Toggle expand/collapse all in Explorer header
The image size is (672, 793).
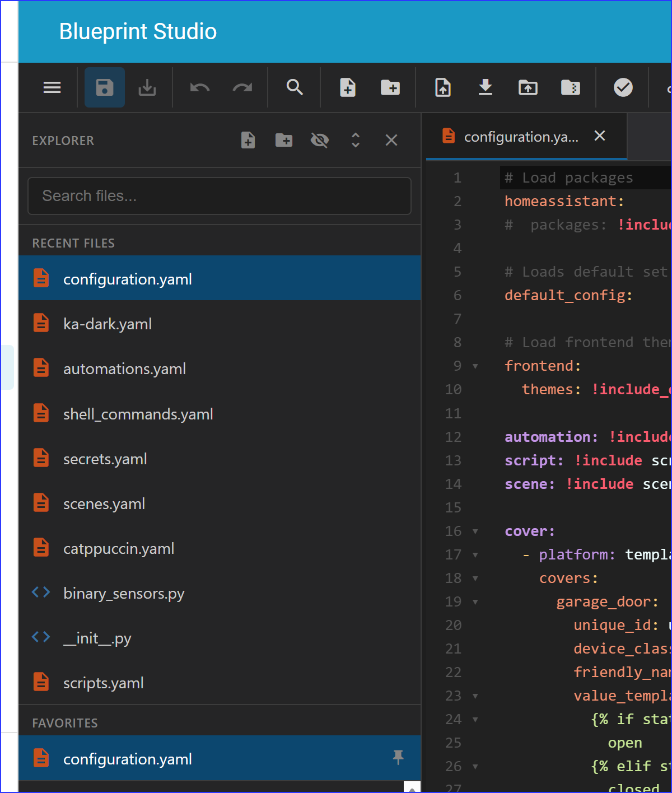[x=356, y=140]
